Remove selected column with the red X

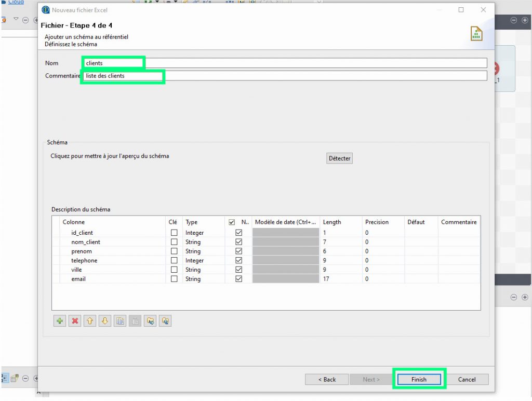[x=75, y=321]
